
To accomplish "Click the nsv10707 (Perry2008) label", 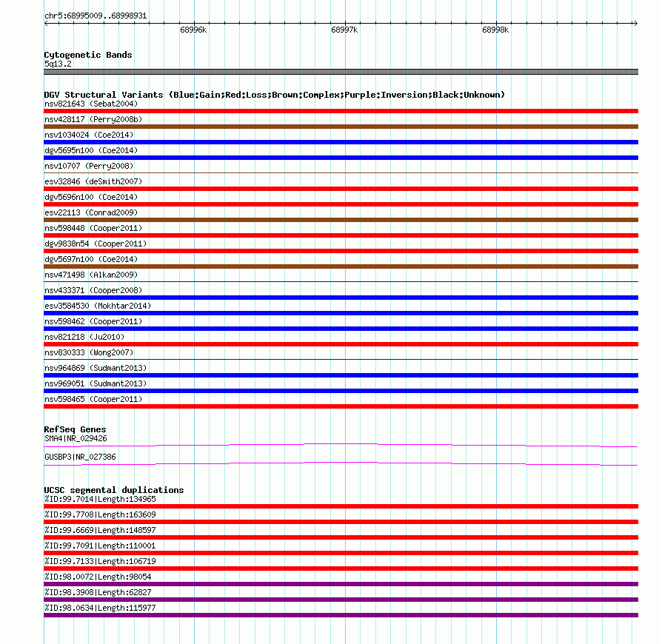I will (x=89, y=166).
